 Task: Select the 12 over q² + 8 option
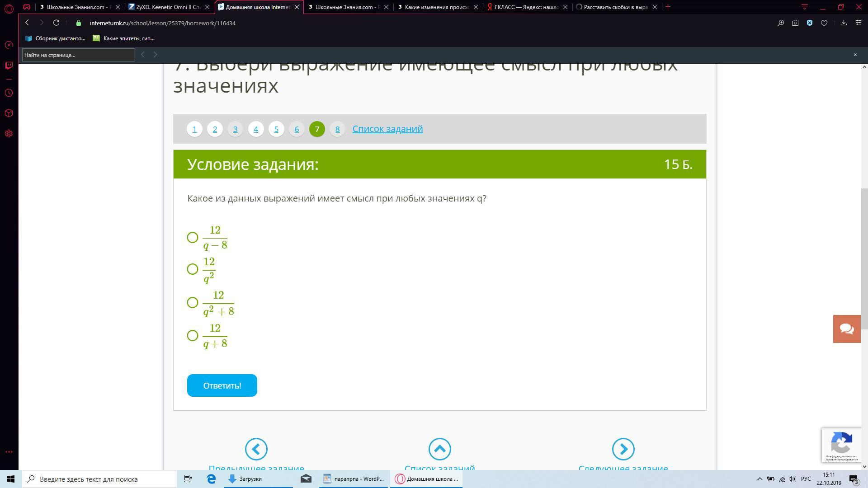[193, 302]
